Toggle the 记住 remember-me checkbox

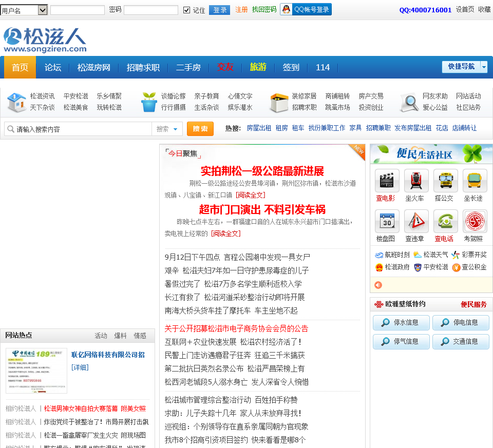(x=186, y=10)
